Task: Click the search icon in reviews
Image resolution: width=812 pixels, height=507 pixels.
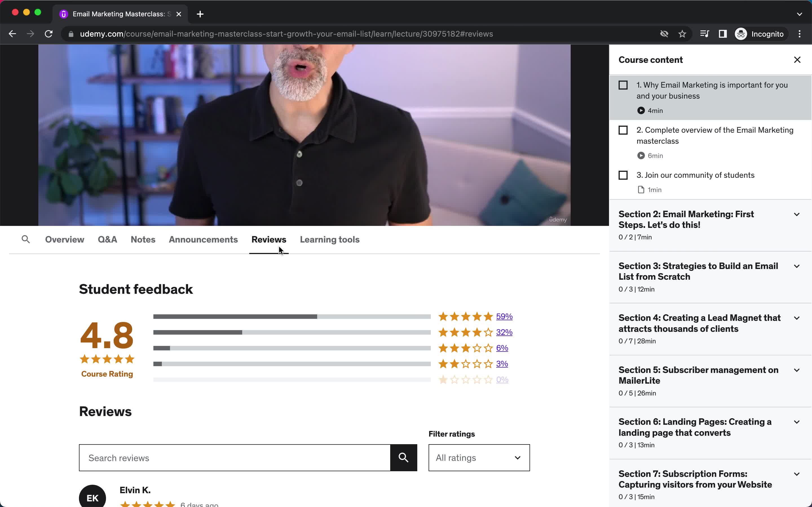Action: [x=404, y=457]
